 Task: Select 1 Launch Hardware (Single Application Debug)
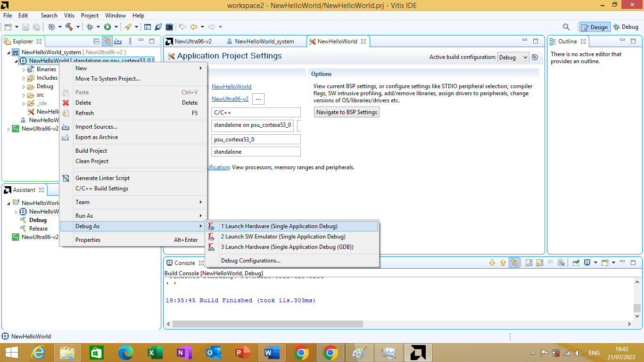point(292,226)
